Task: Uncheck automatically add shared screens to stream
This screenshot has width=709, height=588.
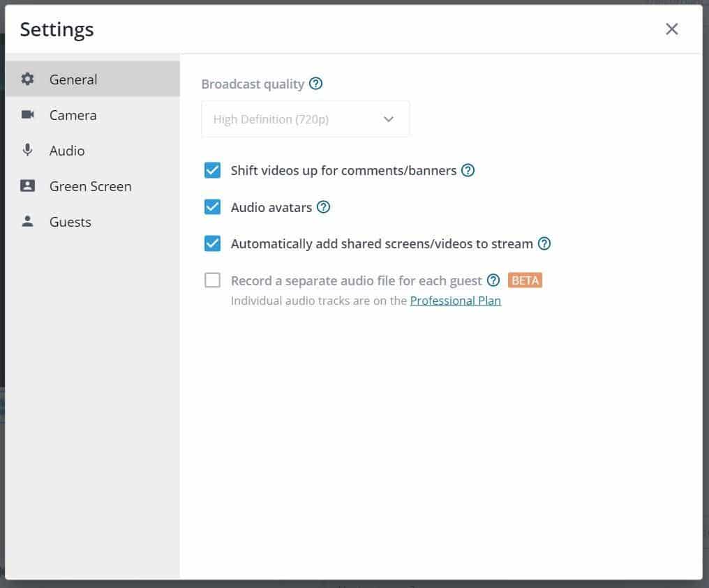Action: tap(213, 243)
